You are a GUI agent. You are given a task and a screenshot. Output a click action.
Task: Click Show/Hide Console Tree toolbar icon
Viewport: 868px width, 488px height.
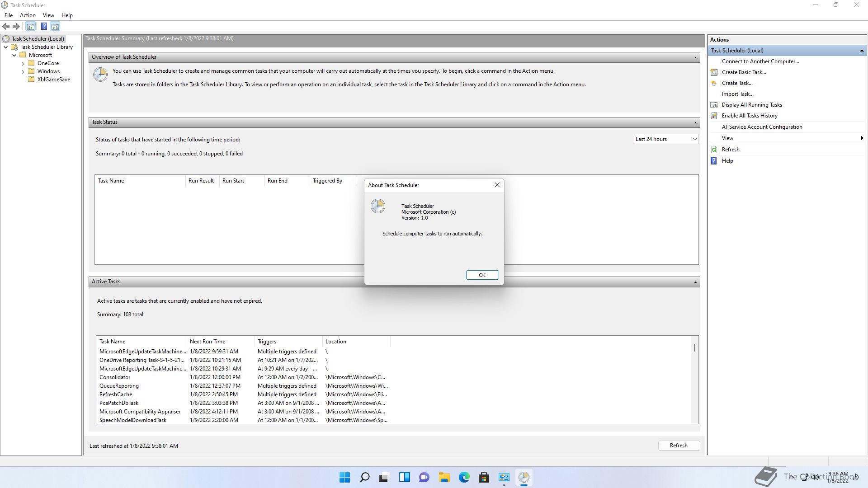pos(31,27)
